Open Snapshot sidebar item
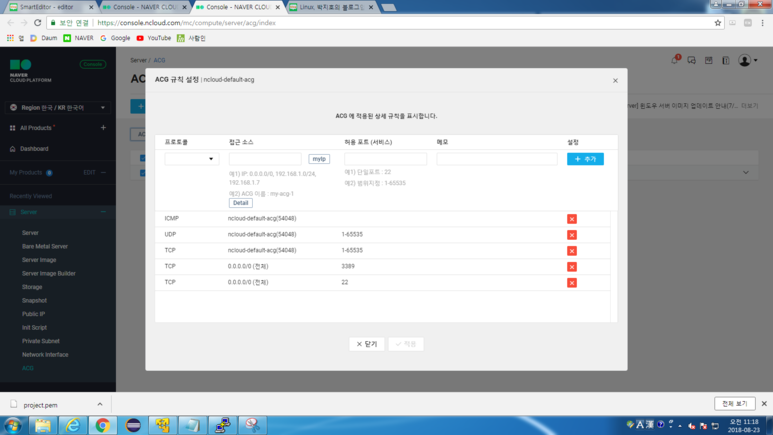773x435 pixels. point(35,300)
